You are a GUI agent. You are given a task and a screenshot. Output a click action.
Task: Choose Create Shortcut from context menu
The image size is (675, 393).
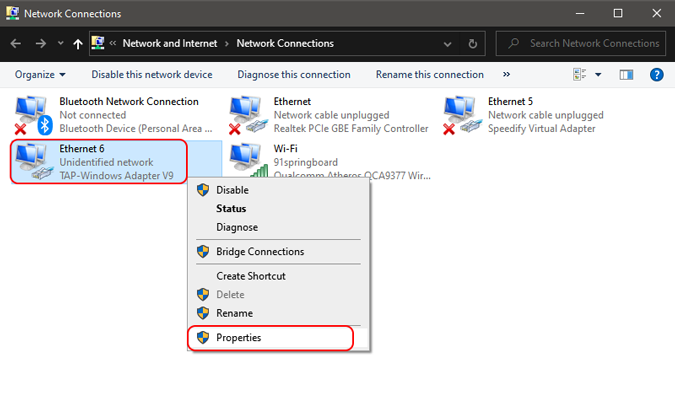pyautogui.click(x=279, y=276)
